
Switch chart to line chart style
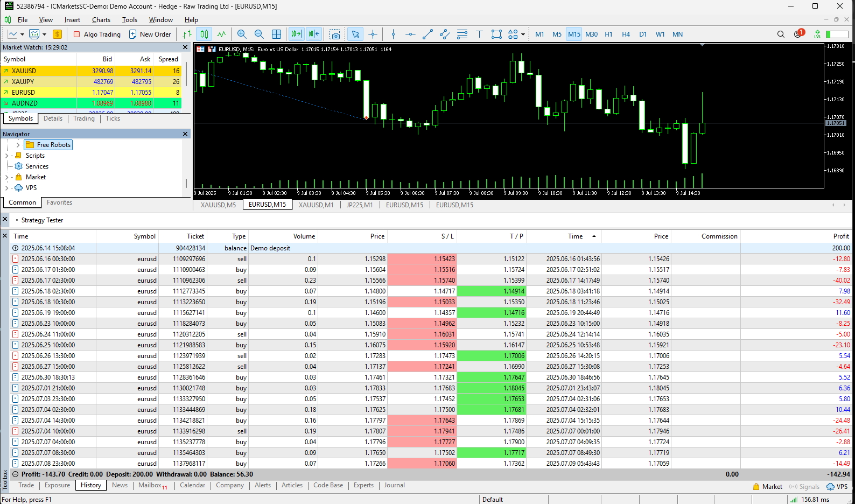(x=222, y=34)
